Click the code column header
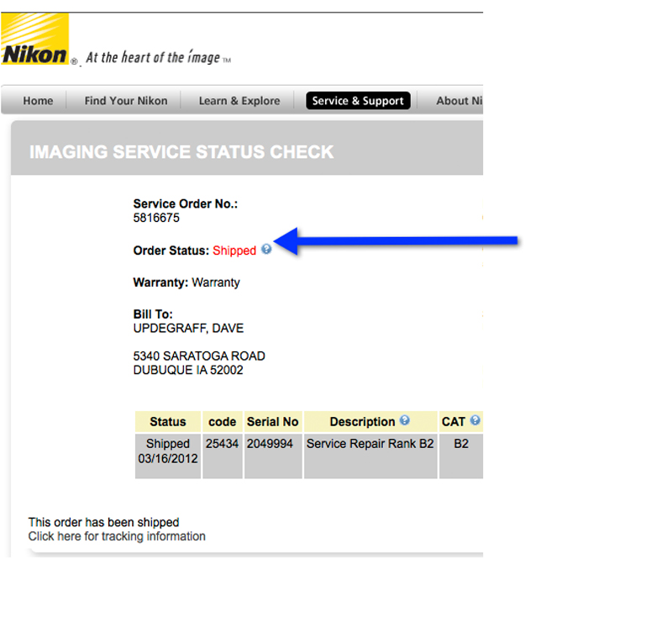Viewport: 672px width, 633px height. tap(223, 422)
